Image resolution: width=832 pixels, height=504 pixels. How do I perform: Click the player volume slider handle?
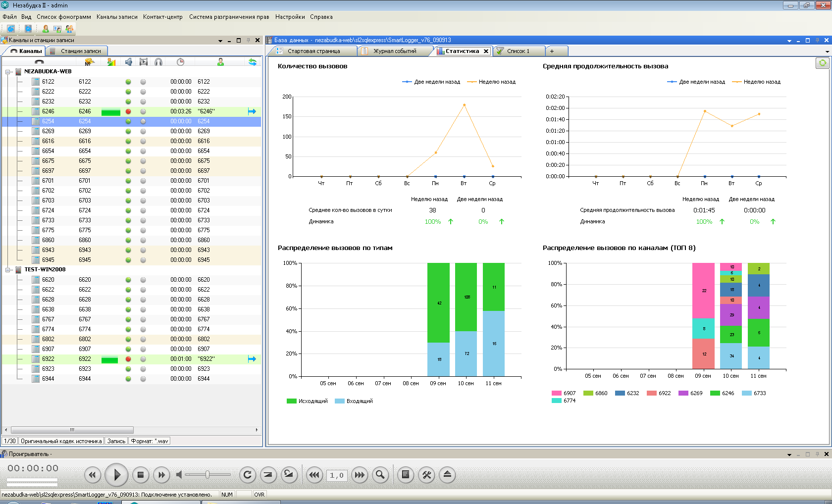point(208,475)
